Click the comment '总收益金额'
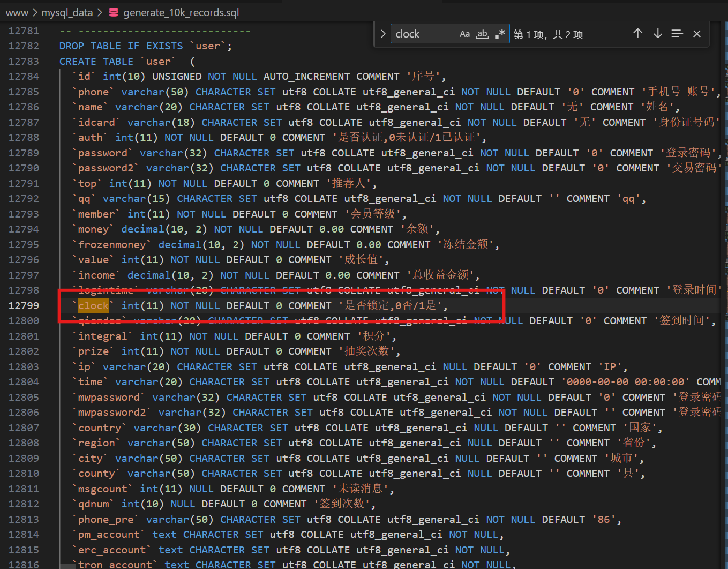This screenshot has width=728, height=569. point(441,275)
